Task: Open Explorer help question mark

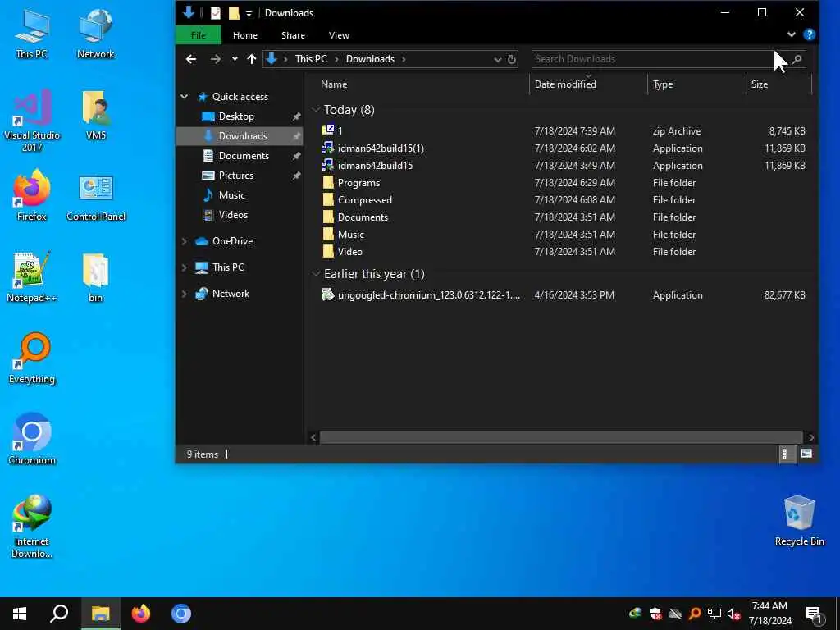Action: point(809,34)
